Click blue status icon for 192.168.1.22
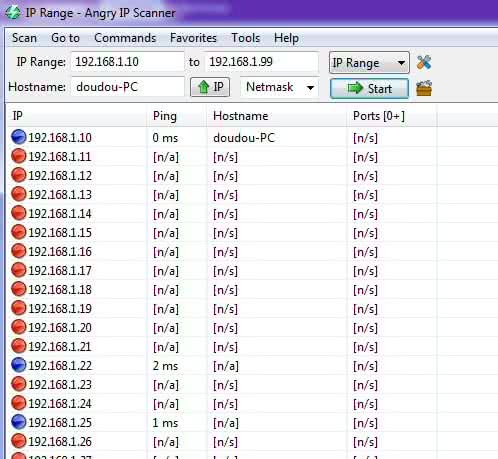 pyautogui.click(x=19, y=365)
